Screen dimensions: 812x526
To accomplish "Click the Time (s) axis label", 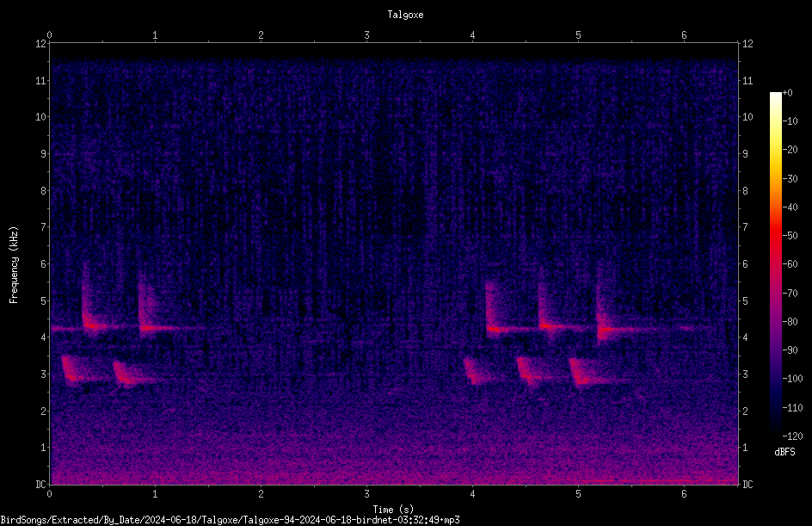I will (x=393, y=510).
